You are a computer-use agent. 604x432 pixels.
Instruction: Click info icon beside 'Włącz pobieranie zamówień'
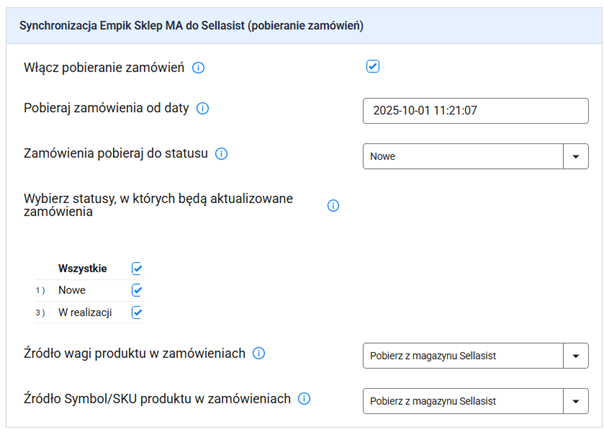(198, 68)
